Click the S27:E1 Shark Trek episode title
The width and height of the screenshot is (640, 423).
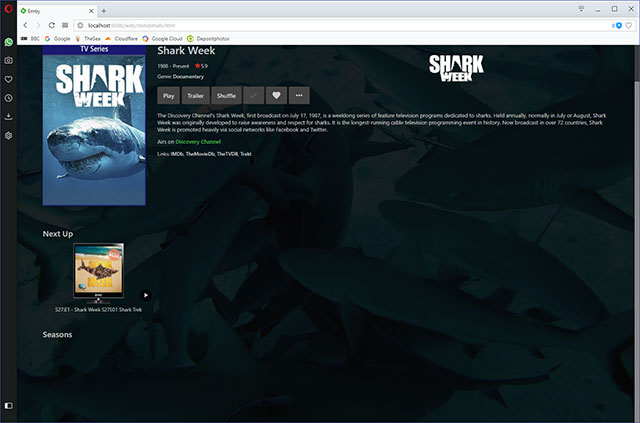pyautogui.click(x=98, y=309)
